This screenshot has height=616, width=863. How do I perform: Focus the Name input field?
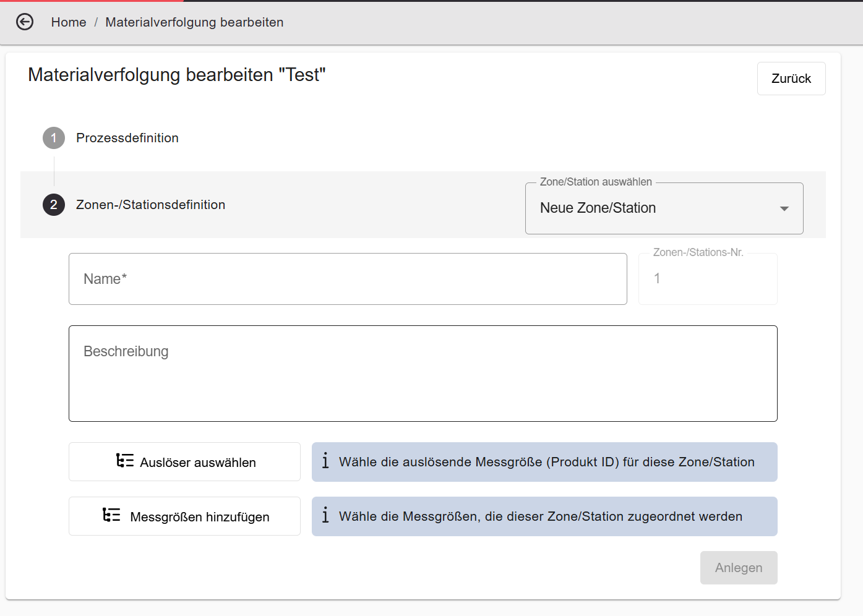(x=348, y=279)
